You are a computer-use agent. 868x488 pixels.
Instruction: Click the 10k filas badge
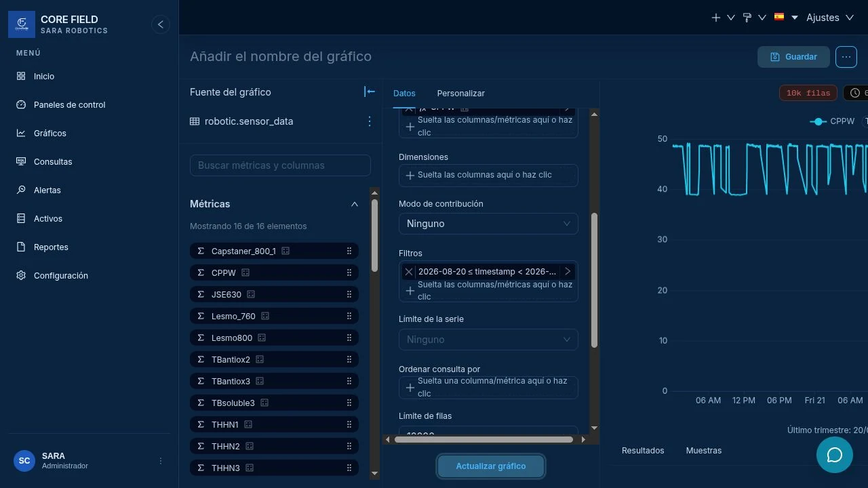click(808, 94)
